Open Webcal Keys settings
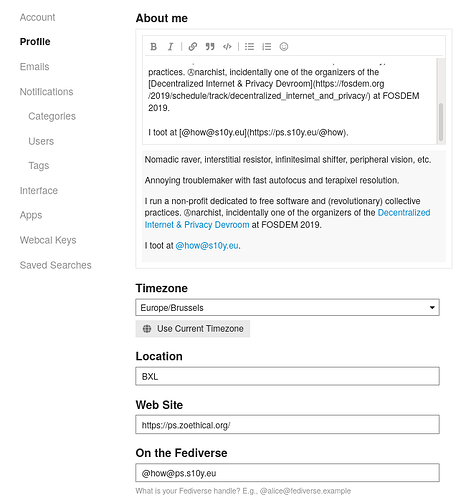This screenshot has width=460, height=500. pyautogui.click(x=48, y=240)
